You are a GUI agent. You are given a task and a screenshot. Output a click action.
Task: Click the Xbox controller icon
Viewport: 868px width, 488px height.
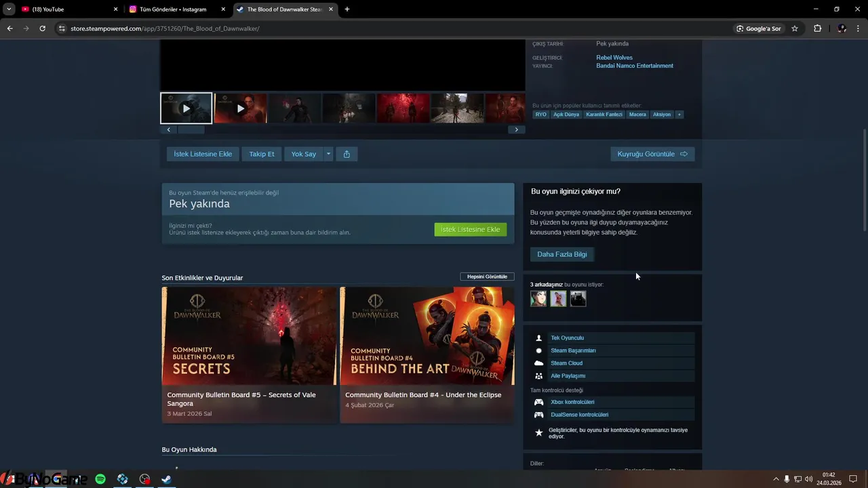[539, 402]
